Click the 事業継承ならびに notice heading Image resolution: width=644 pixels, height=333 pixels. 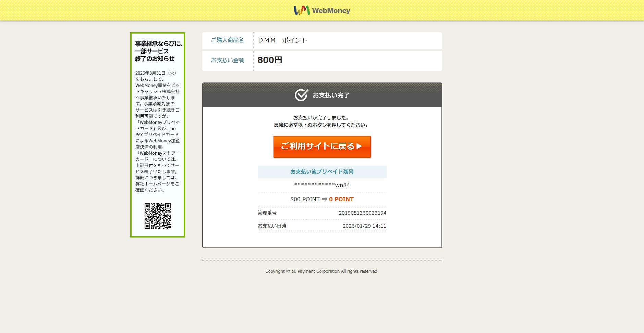[x=158, y=51]
